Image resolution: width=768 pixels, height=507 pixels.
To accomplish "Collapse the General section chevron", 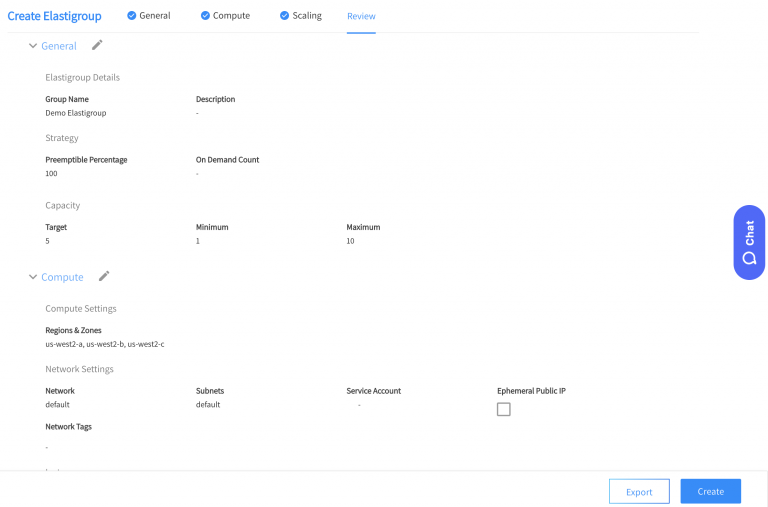I will (x=33, y=46).
